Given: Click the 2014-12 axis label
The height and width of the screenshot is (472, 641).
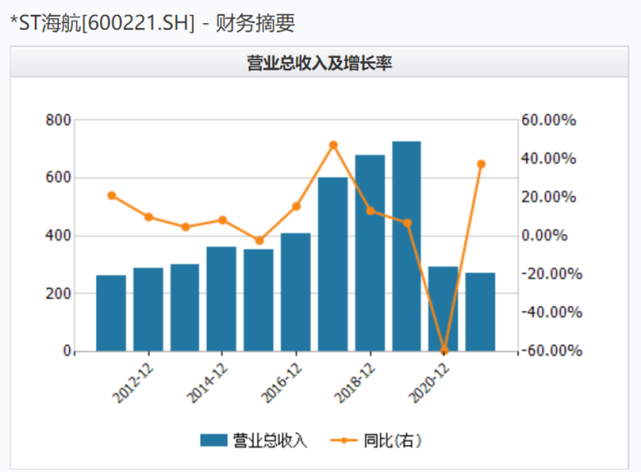Looking at the screenshot, I should 207,383.
